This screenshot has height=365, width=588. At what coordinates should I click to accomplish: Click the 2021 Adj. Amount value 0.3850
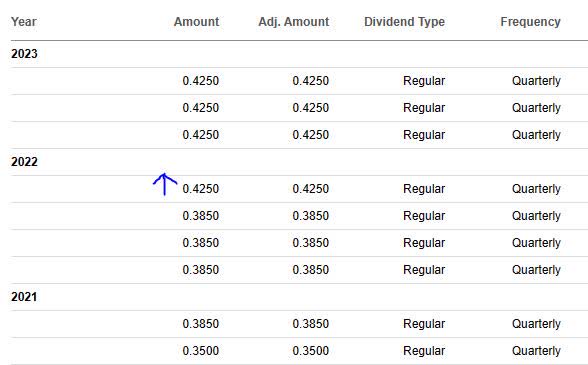point(310,324)
